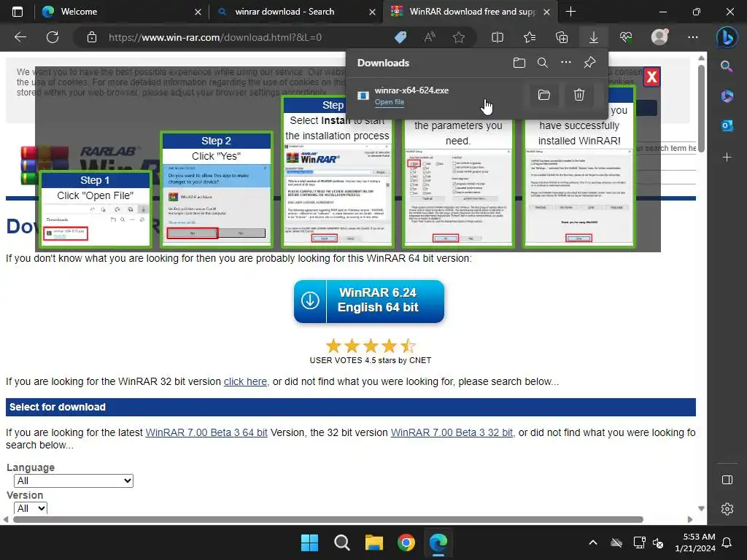Open the shopping price tag icon
The height and width of the screenshot is (560, 747).
click(400, 37)
